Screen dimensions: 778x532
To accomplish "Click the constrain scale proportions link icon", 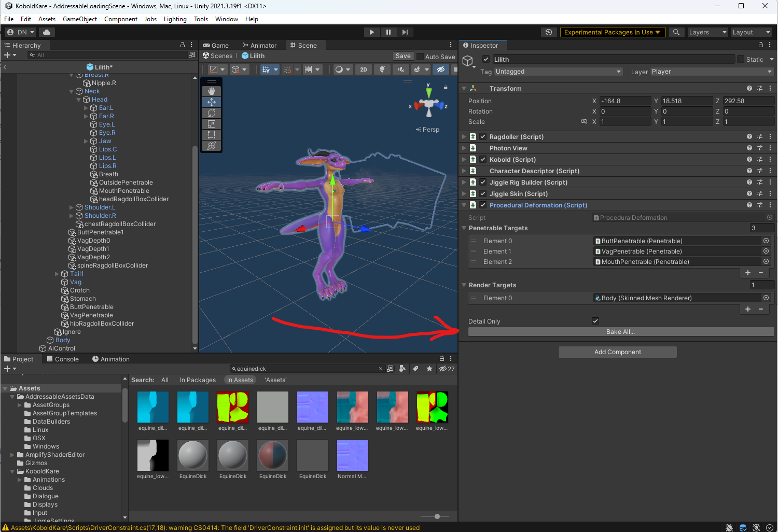I will [584, 122].
